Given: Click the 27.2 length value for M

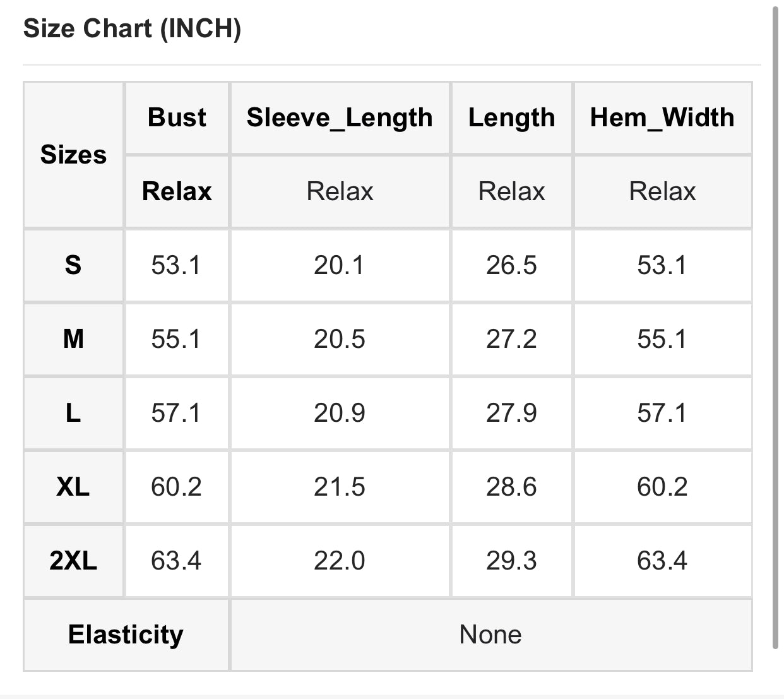Looking at the screenshot, I should [511, 339].
